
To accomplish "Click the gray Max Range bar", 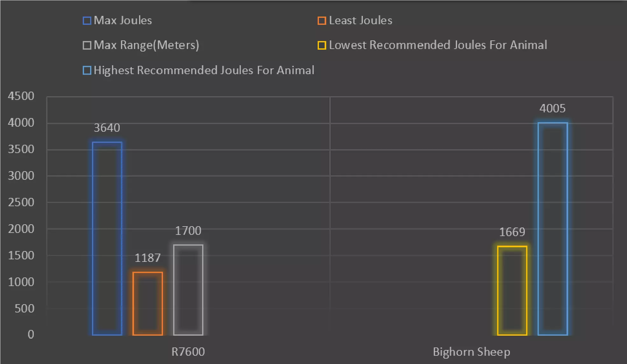I will [188, 290].
